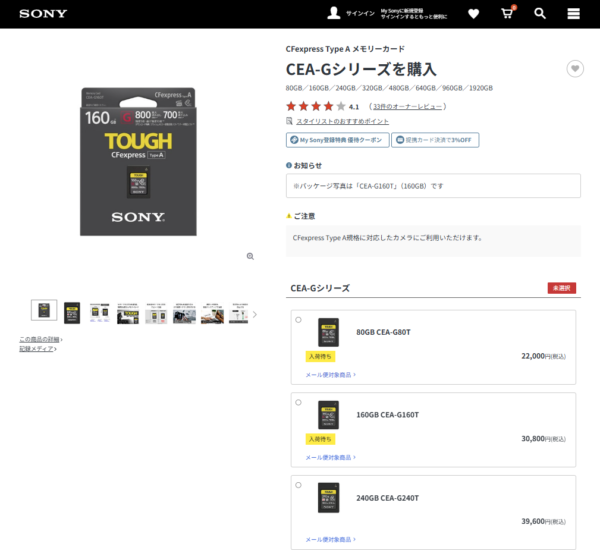Select the 240GB CEA-G240T radio button

coord(298,485)
